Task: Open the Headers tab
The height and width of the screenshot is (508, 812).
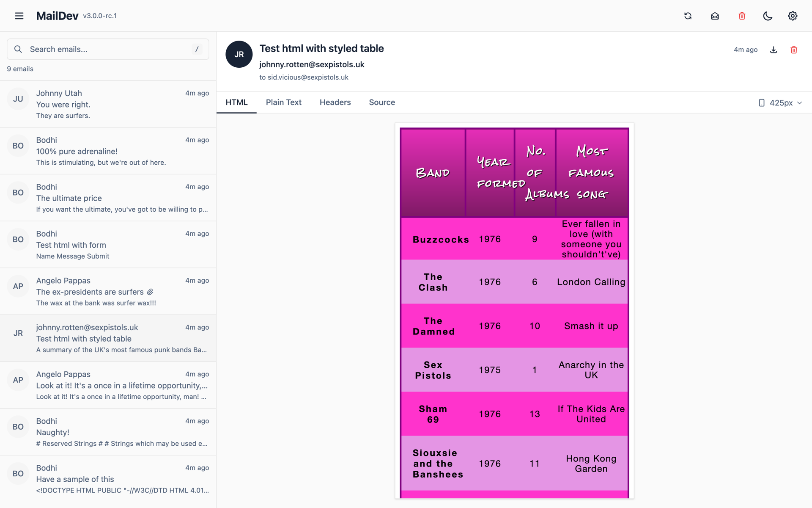Action: pos(335,102)
